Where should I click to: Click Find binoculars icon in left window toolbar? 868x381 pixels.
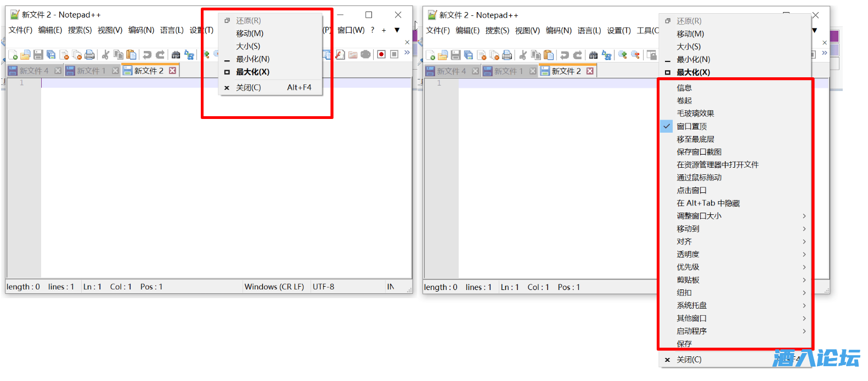176,55
